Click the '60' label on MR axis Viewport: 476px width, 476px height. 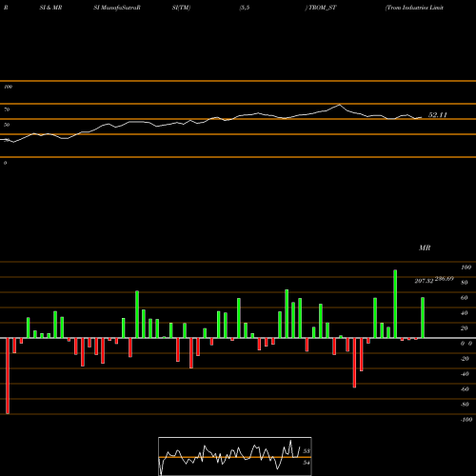click(x=465, y=298)
